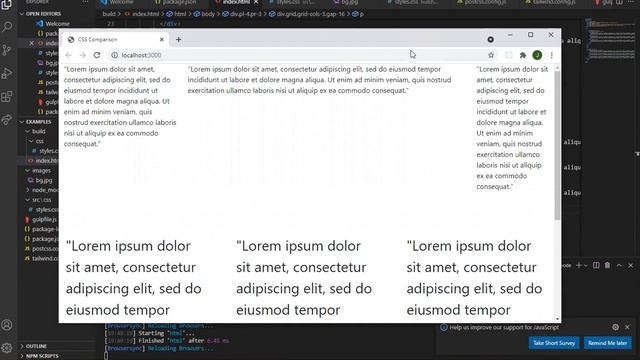Close the VS Code terminal panel
This screenshot has height=360, width=640.
(631, 265)
